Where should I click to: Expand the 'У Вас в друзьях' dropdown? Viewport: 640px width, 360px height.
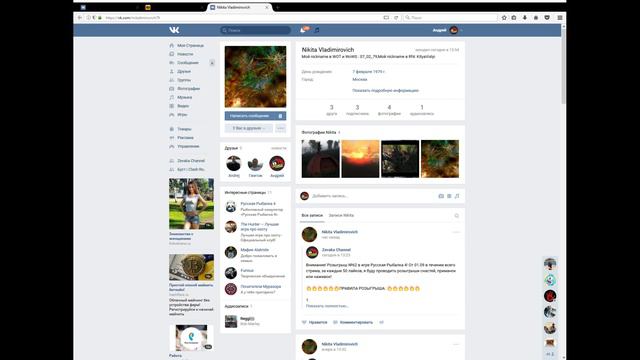[249, 128]
